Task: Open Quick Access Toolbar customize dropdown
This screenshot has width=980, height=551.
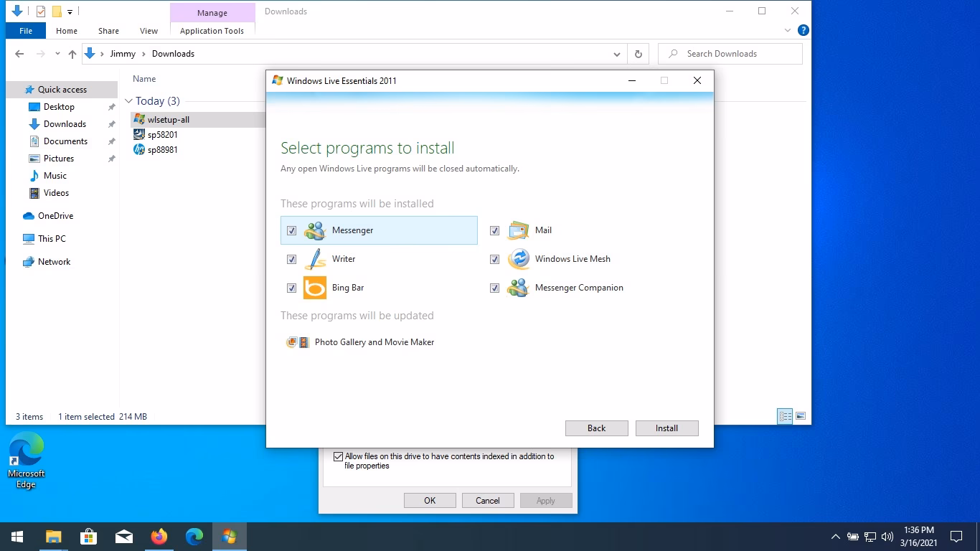Action: (70, 11)
